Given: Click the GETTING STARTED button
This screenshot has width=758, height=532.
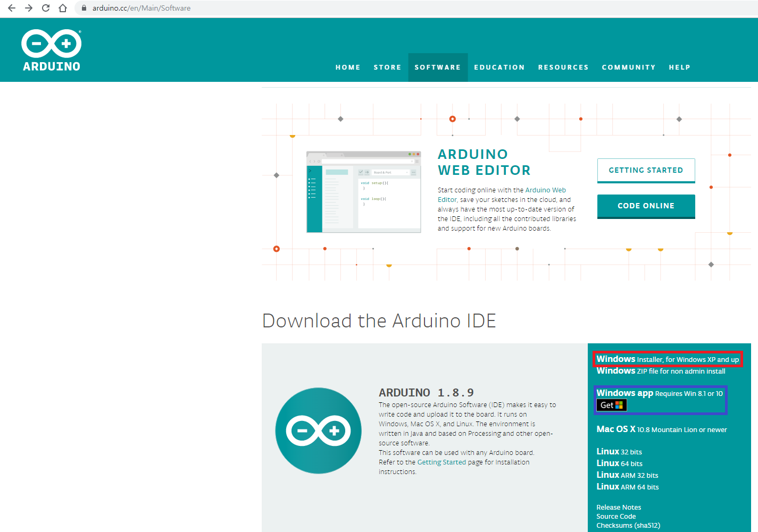Looking at the screenshot, I should coord(646,171).
